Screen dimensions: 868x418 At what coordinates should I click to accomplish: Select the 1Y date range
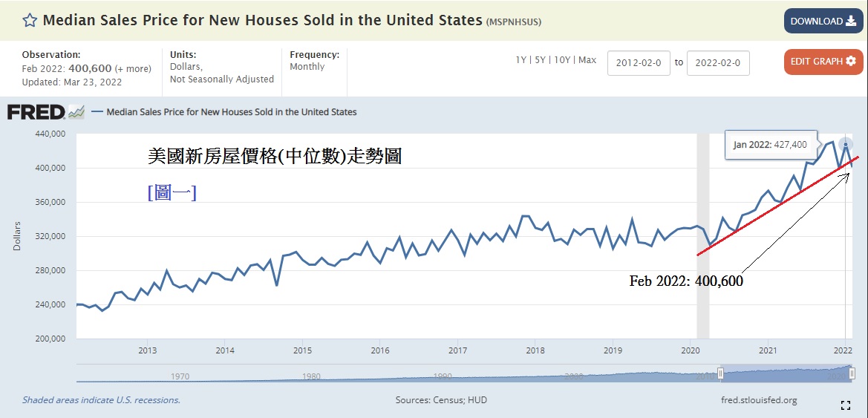[x=522, y=60]
